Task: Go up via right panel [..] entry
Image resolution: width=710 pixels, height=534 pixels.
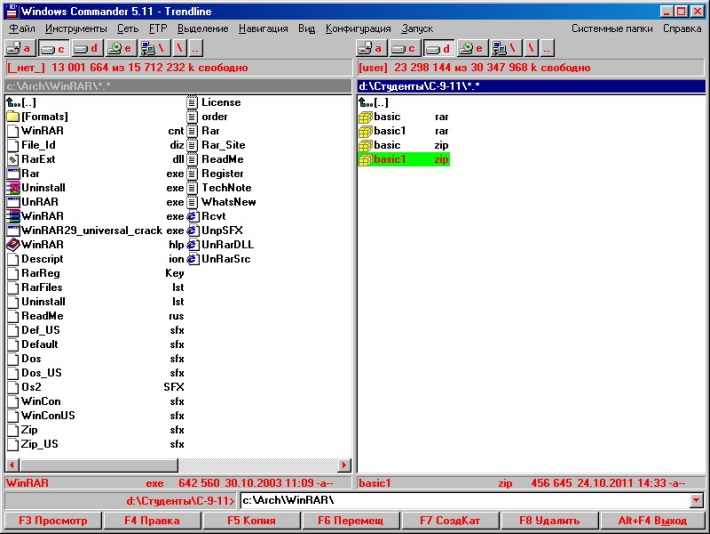Action: [x=374, y=102]
